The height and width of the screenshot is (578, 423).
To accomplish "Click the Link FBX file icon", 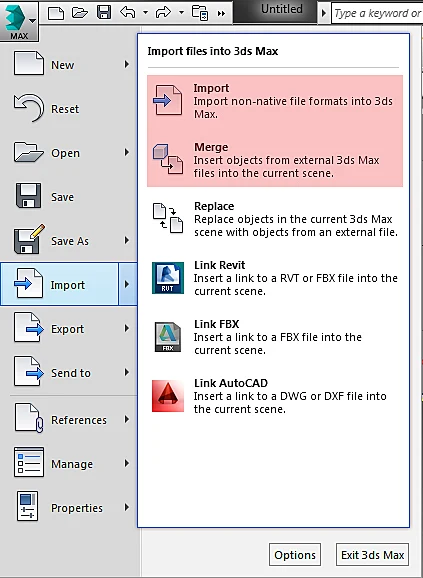I will point(168,337).
